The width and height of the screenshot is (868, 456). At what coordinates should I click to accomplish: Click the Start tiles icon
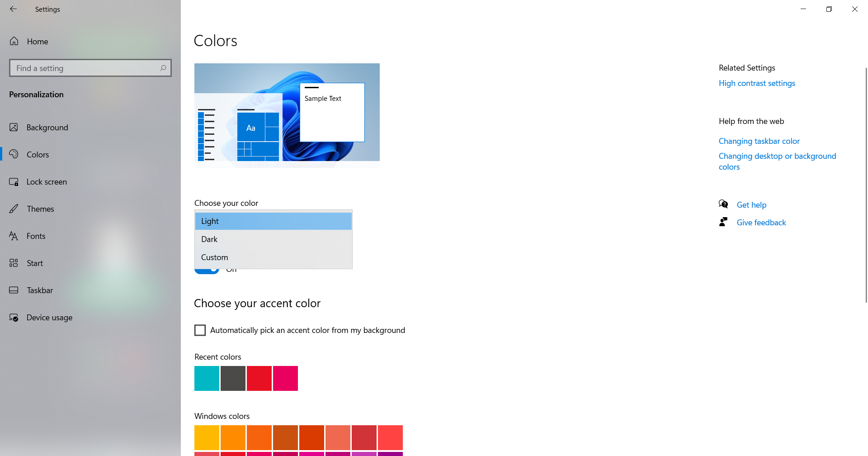point(14,263)
